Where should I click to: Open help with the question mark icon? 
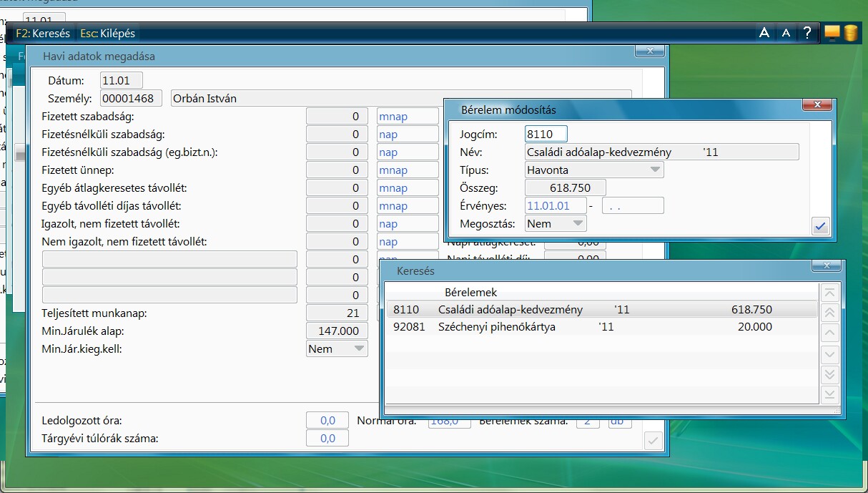(x=807, y=33)
